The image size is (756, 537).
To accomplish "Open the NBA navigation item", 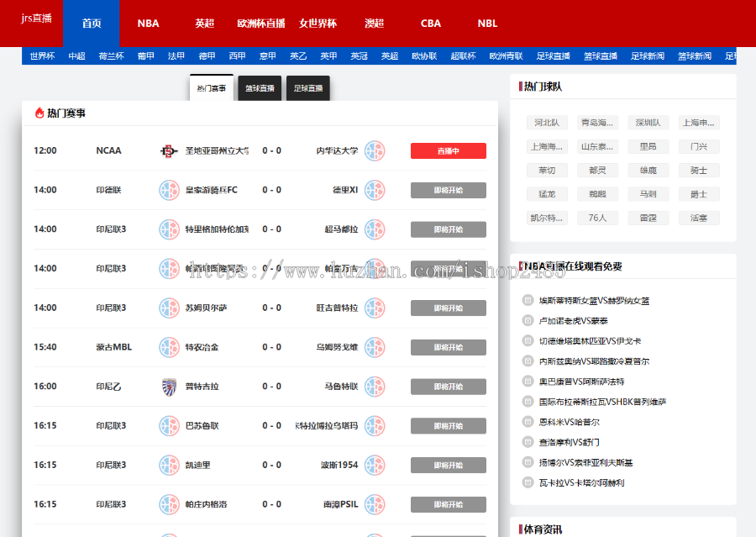I will (x=148, y=24).
